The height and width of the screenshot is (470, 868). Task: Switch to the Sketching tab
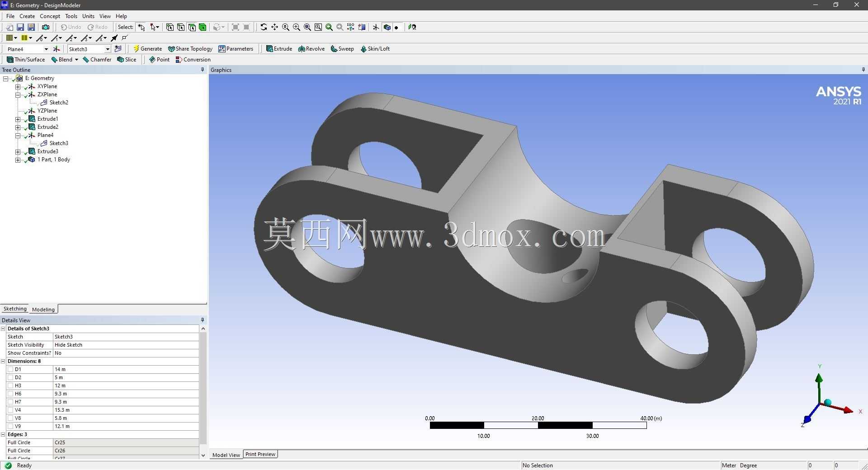15,309
